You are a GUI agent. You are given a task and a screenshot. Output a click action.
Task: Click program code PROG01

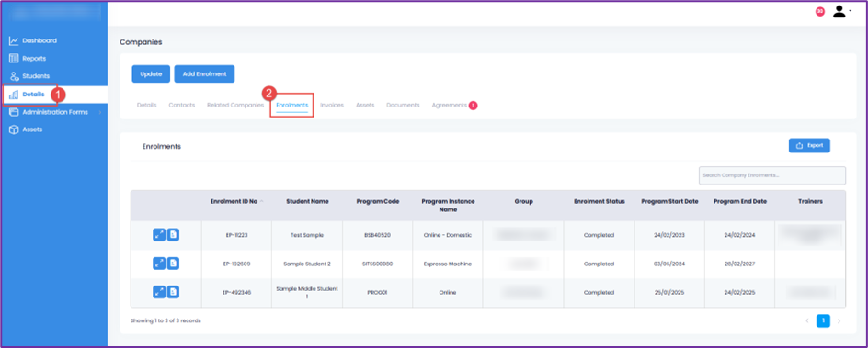point(378,293)
